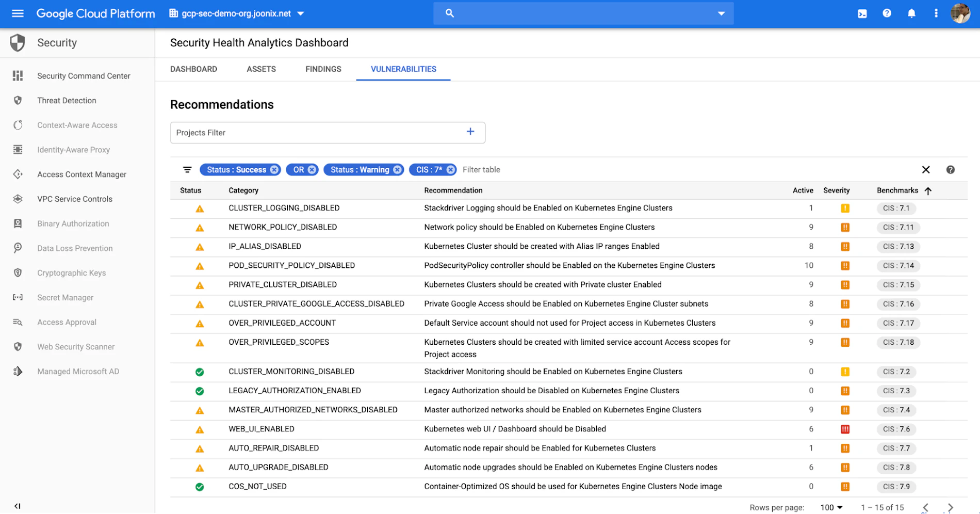This screenshot has width=980, height=514.
Task: Click the WEB_UI_ENABLED red severity icon
Action: pos(845,429)
